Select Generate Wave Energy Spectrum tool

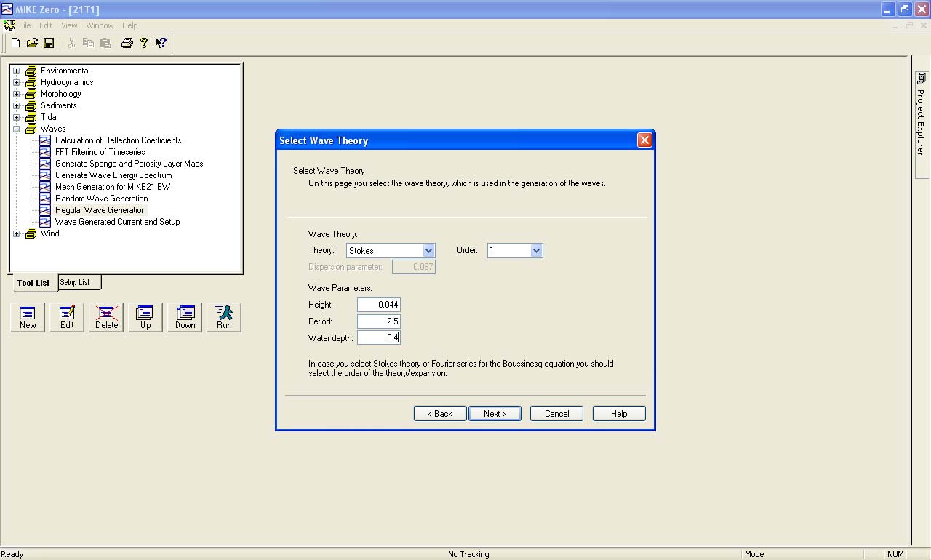coord(113,175)
